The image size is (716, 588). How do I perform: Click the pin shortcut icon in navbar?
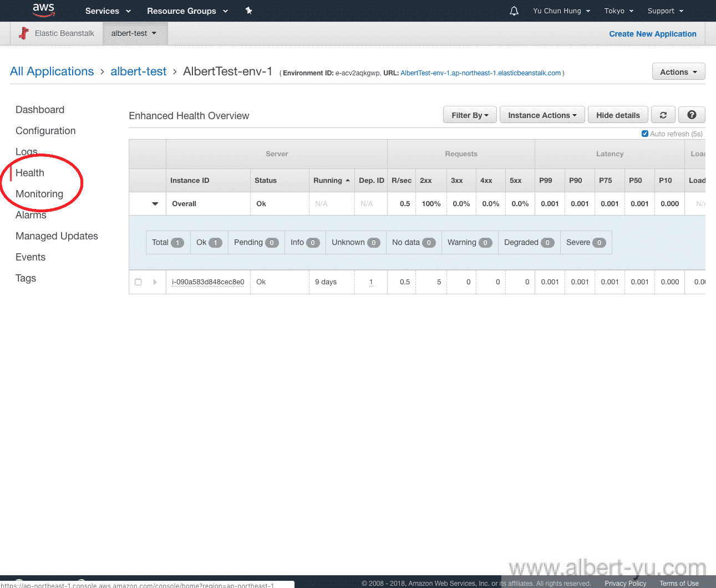249,11
